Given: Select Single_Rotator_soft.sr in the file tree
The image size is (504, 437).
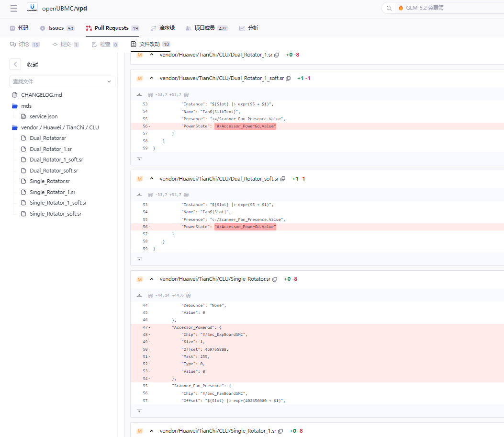Looking at the screenshot, I should (x=56, y=214).
